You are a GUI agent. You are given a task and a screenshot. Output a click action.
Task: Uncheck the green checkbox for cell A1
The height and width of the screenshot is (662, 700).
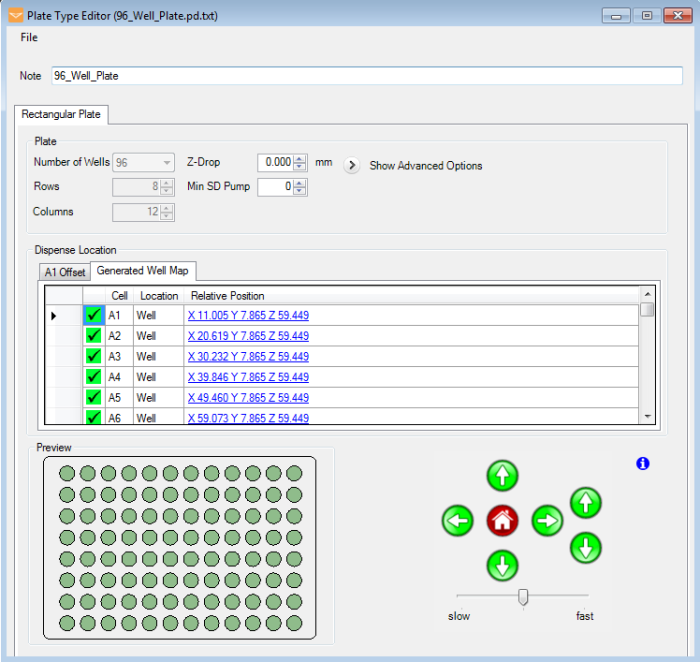[x=94, y=315]
